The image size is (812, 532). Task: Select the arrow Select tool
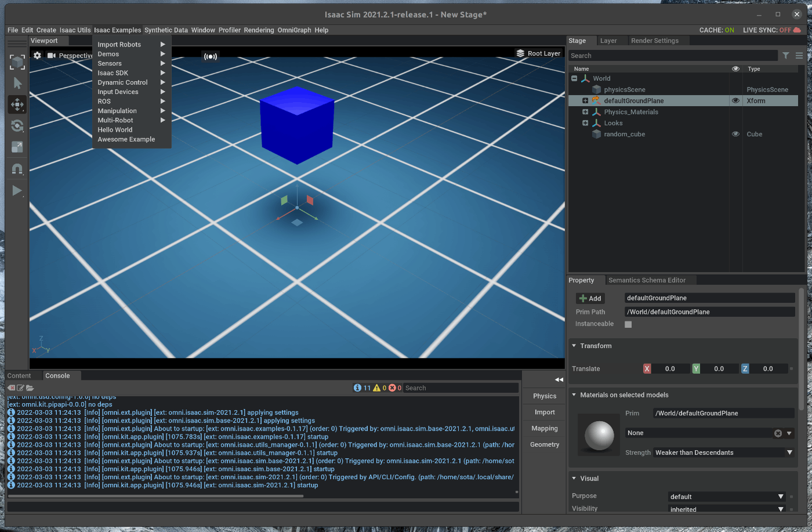coord(17,84)
